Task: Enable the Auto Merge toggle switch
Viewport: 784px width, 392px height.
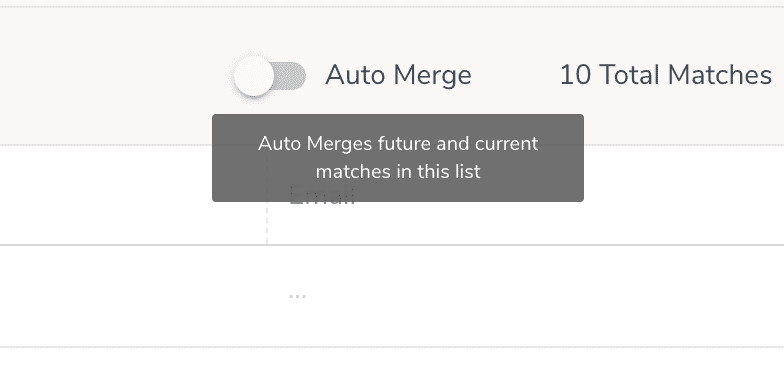Action: (x=270, y=76)
